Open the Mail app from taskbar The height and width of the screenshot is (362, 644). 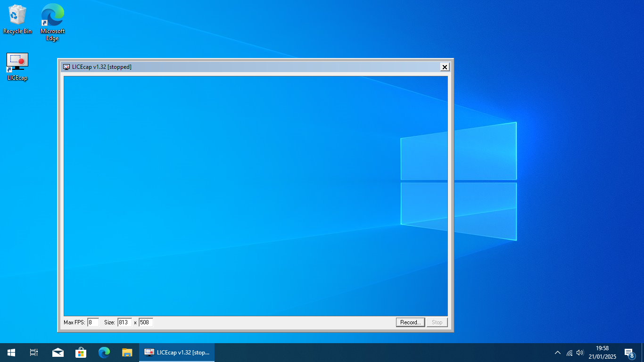pyautogui.click(x=58, y=353)
